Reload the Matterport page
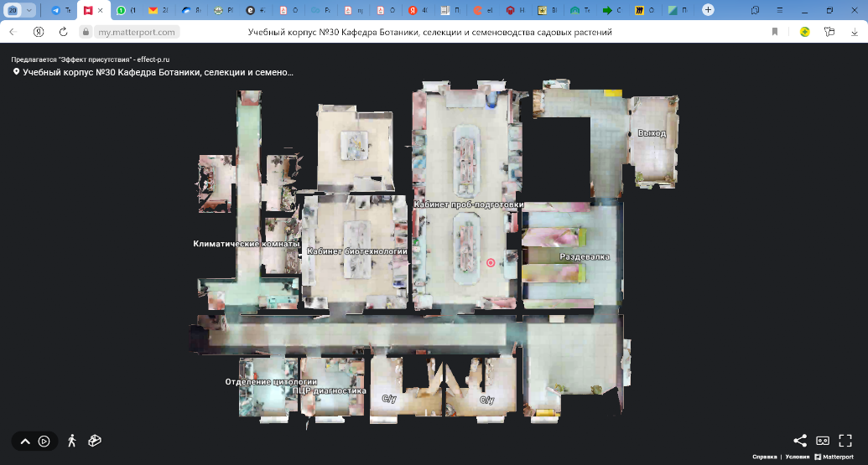 tap(63, 32)
